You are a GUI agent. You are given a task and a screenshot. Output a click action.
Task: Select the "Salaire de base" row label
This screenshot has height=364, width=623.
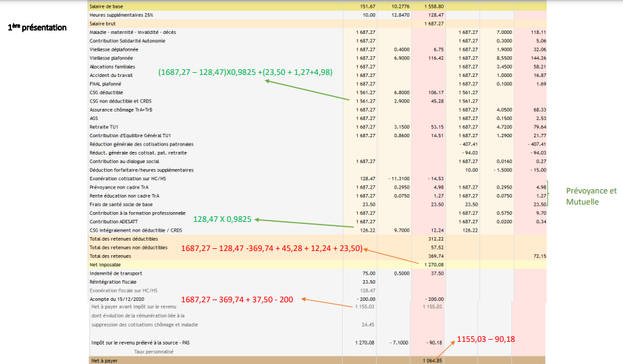[x=107, y=6]
